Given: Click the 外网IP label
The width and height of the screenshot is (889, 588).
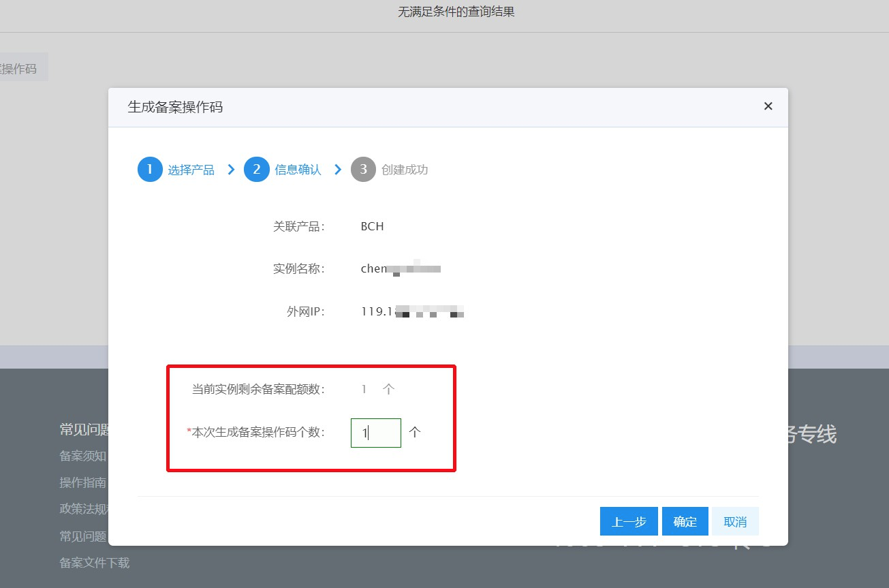Looking at the screenshot, I should [306, 312].
